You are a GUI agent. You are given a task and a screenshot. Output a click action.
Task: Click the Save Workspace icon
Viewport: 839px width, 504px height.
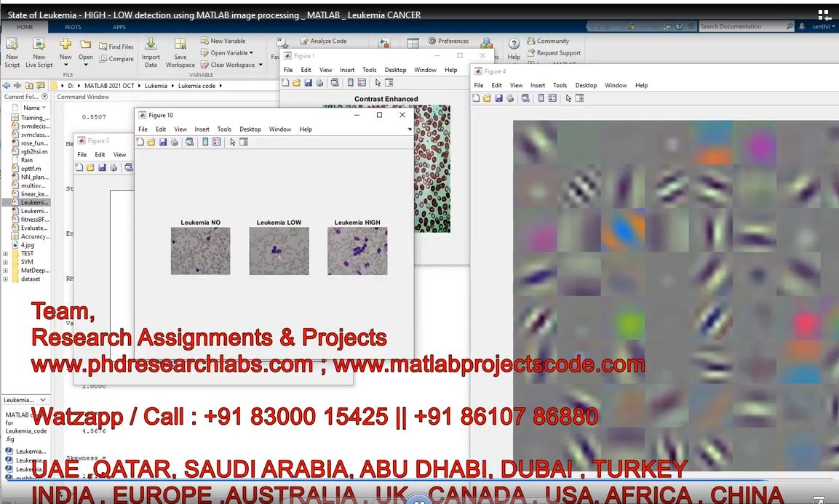[180, 45]
